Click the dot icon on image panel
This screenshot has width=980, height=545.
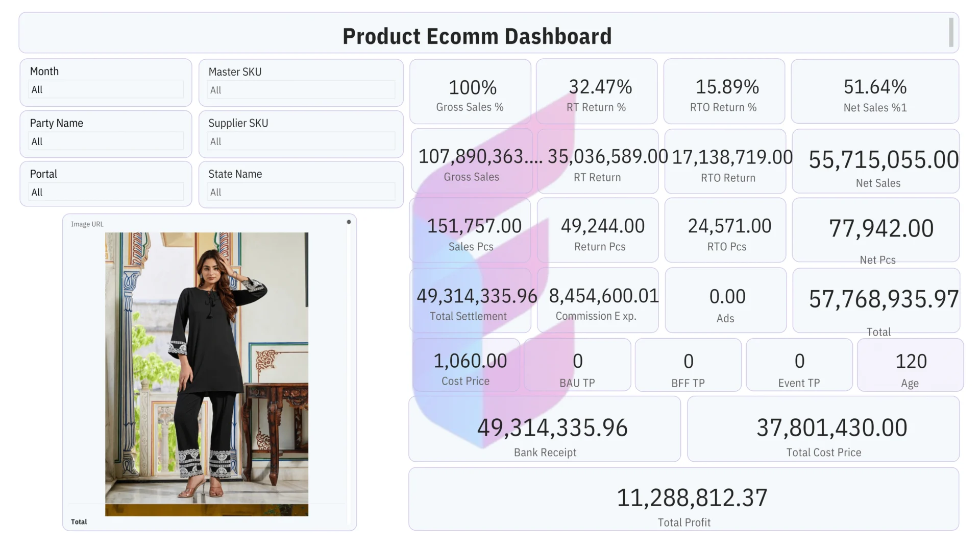(349, 222)
